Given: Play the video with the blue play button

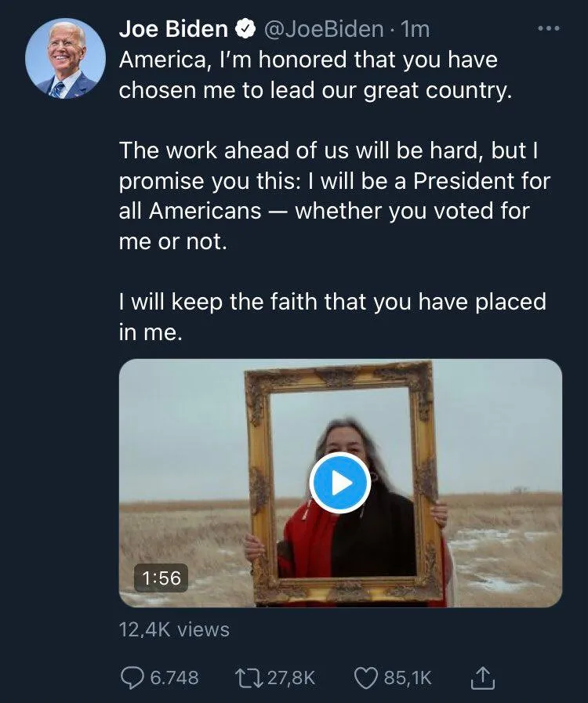Looking at the screenshot, I should [339, 483].
